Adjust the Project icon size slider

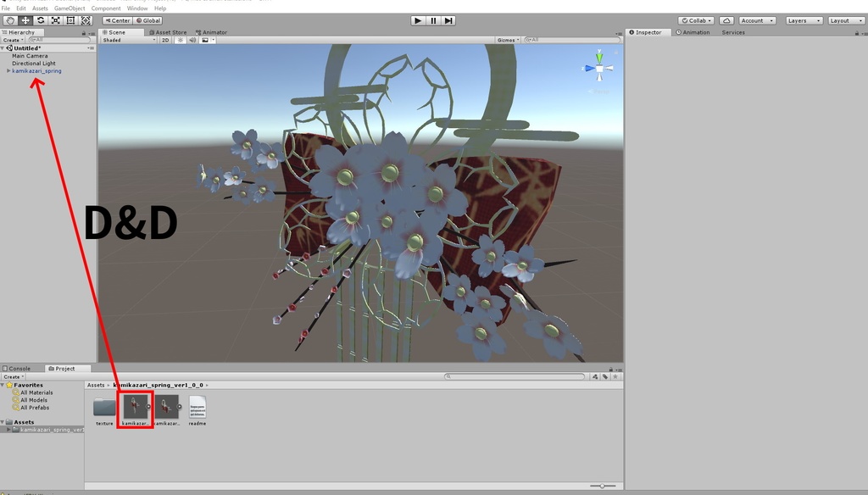point(603,487)
